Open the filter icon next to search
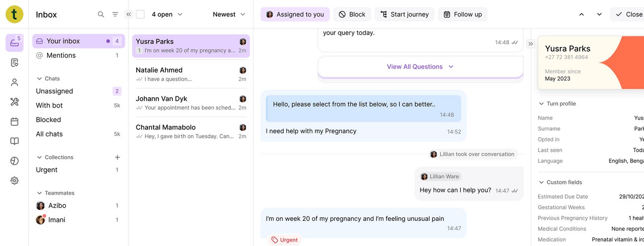644x246 pixels. pyautogui.click(x=115, y=14)
